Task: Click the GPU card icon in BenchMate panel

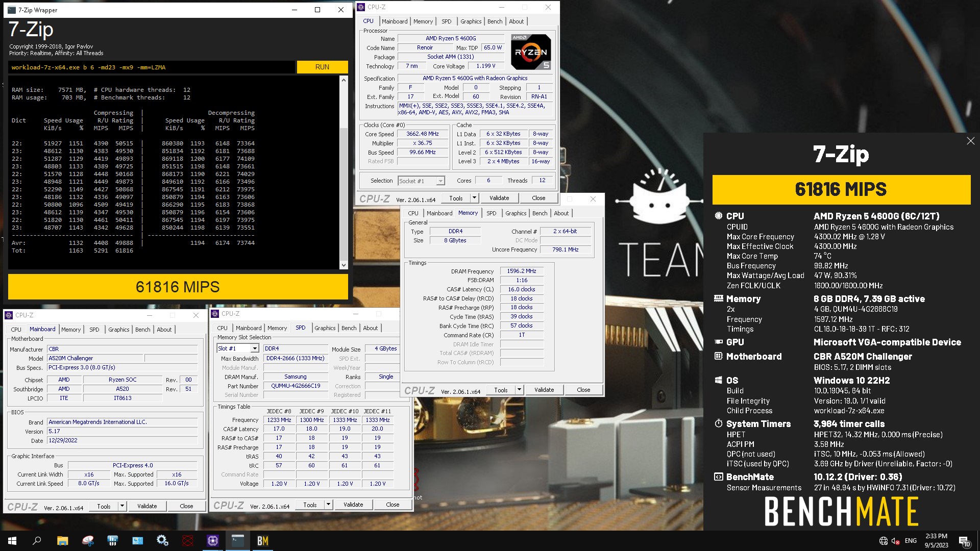Action: click(719, 342)
